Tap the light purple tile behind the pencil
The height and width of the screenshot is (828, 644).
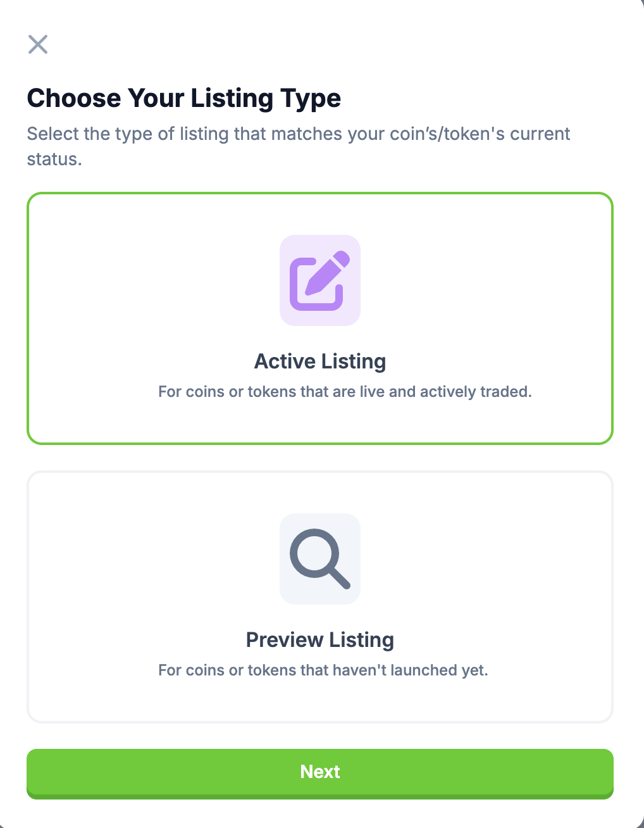click(320, 280)
